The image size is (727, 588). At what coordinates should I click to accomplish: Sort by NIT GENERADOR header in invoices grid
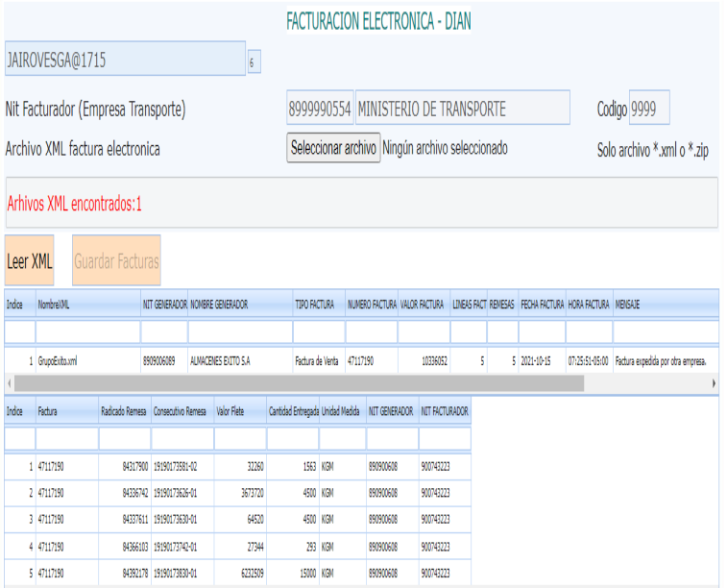[x=164, y=305]
